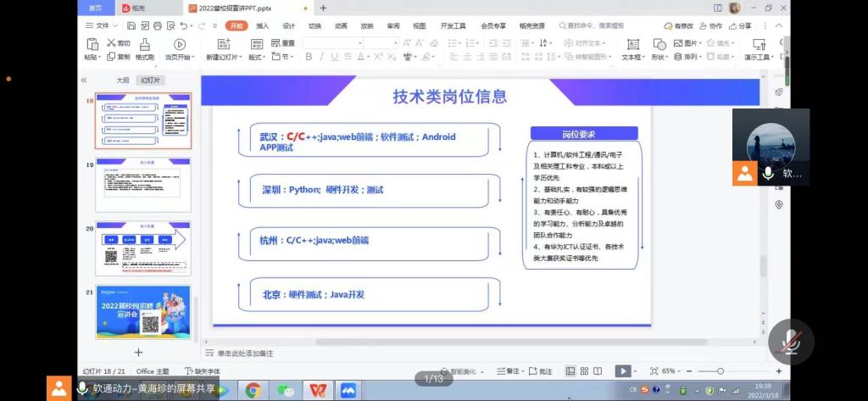Switch to the Insert (插入) ribbon tab
Viewport: 868px width, 401px height.
point(263,26)
